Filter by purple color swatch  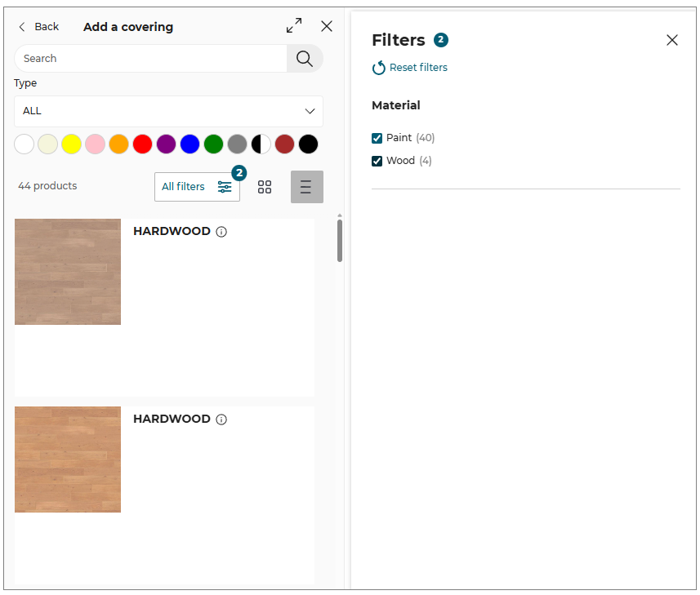[166, 144]
